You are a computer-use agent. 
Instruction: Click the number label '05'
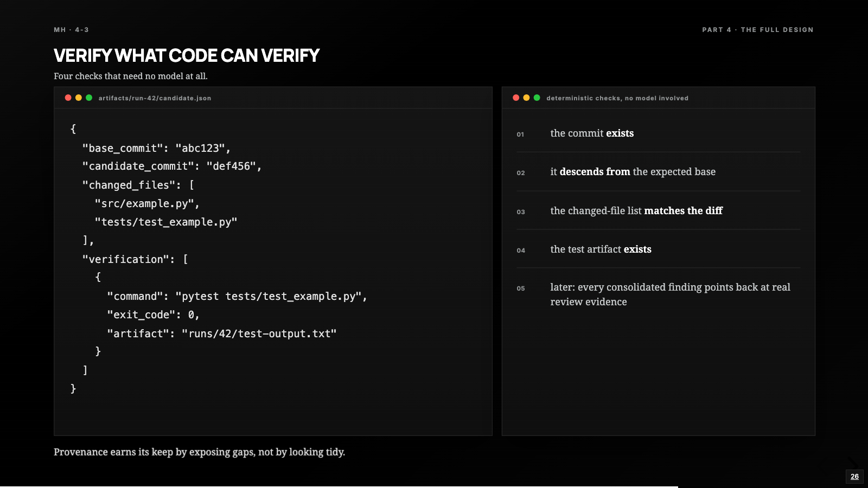point(521,288)
